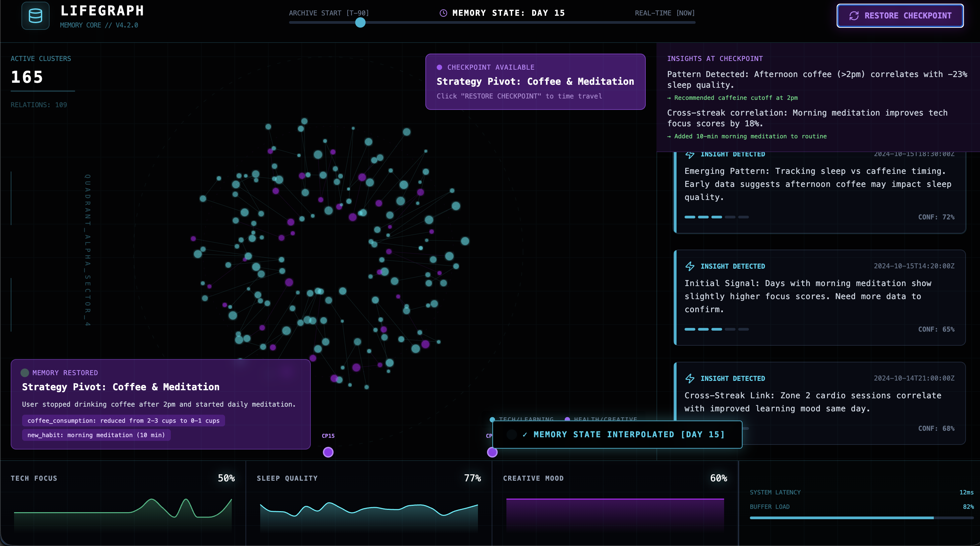Click the Buffer Load progress bar

861,518
